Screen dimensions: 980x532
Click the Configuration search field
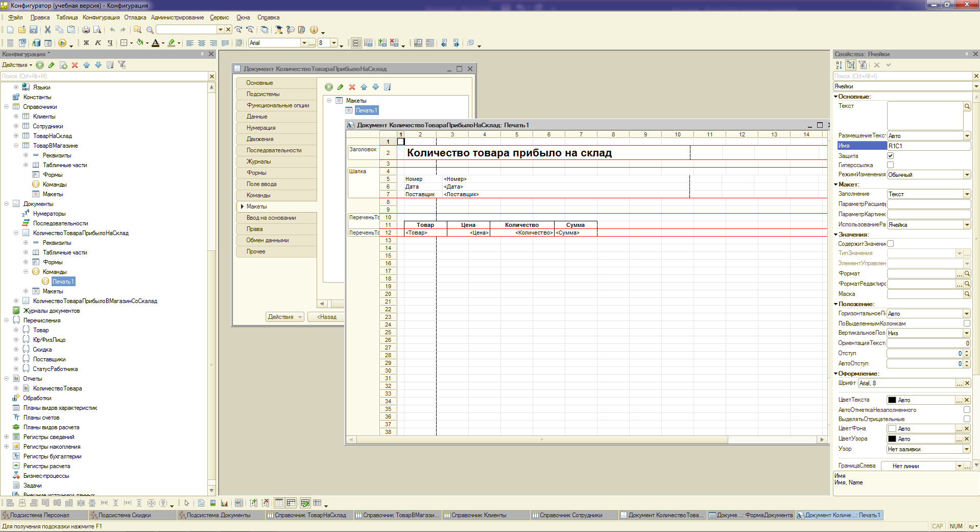click(x=104, y=76)
